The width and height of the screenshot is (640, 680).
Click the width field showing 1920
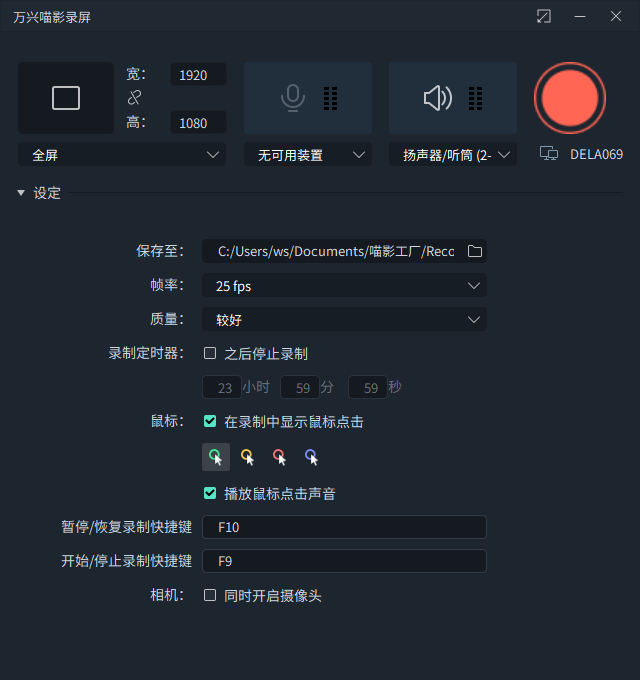[x=198, y=74]
